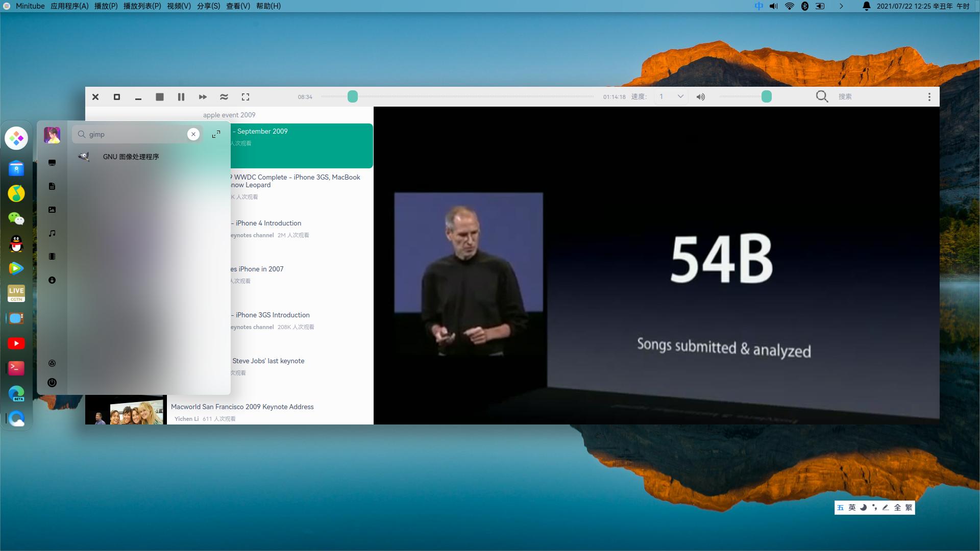This screenshot has width=980, height=551.
Task: Launch GNU 图像处理程序 search result
Action: (131, 157)
